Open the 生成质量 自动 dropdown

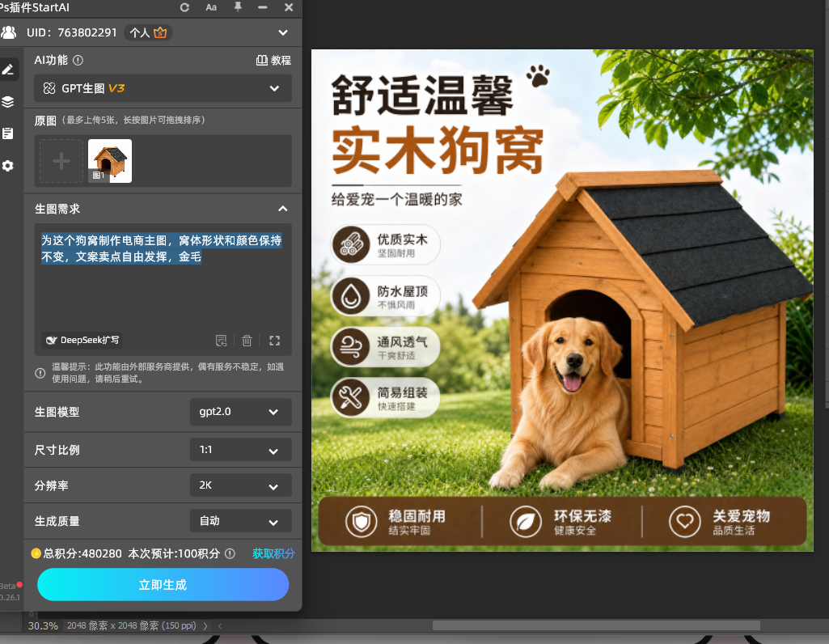click(240, 521)
